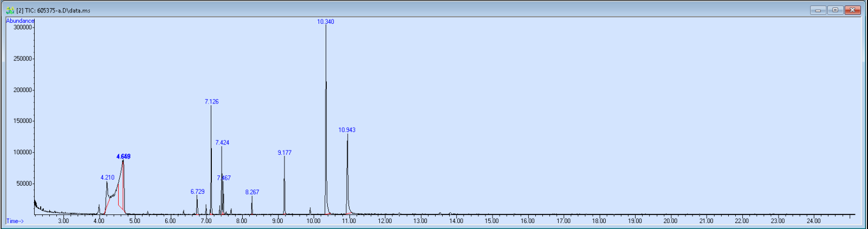The image size is (868, 229).
Task: Click the 150000 abundance tick label
Action: coord(23,121)
